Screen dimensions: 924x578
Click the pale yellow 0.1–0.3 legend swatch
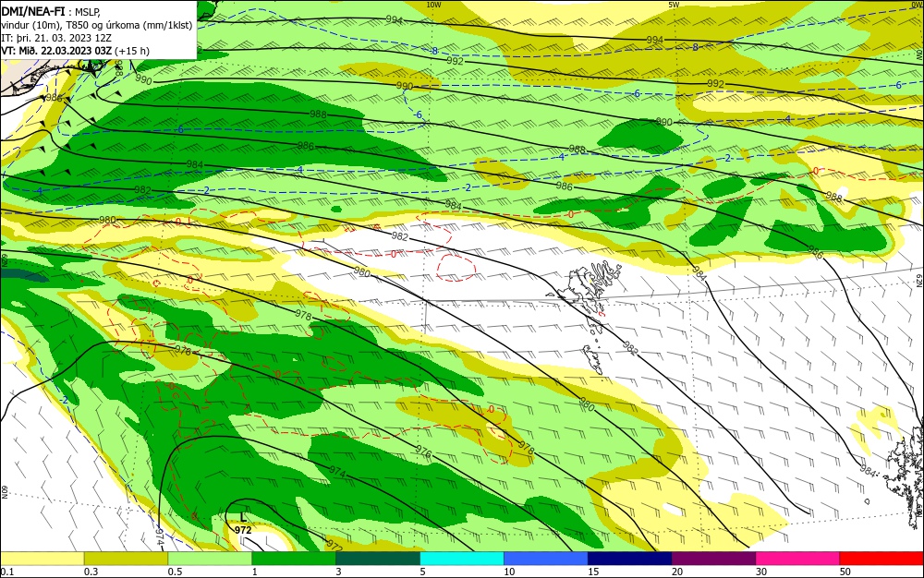pyautogui.click(x=42, y=559)
